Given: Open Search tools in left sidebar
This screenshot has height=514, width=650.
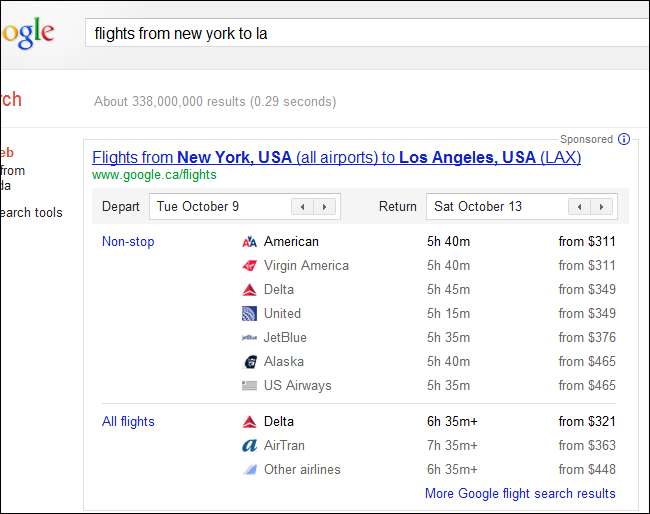Looking at the screenshot, I should (31, 213).
